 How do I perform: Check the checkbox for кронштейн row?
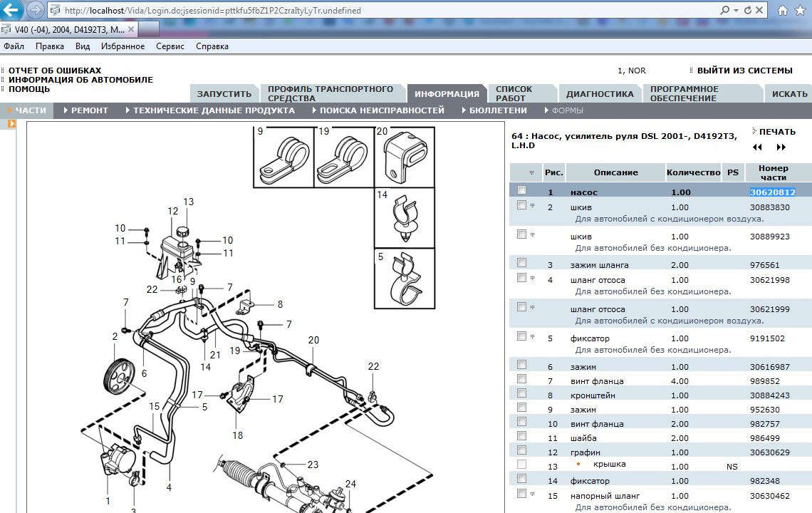tap(521, 393)
